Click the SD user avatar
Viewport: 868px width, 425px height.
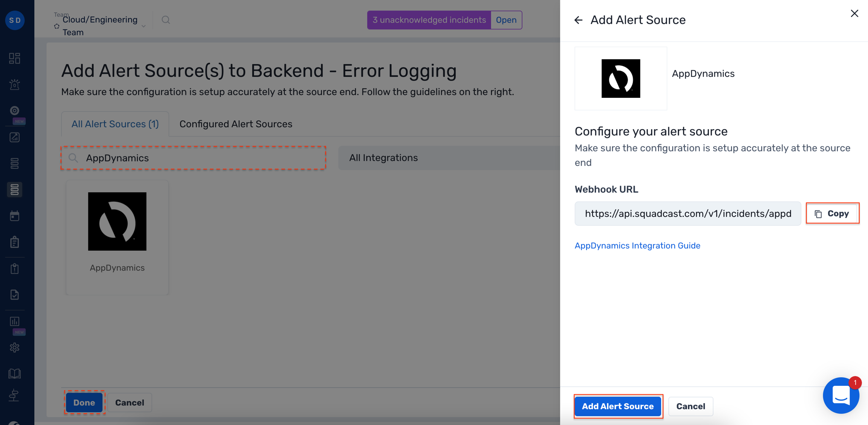tap(15, 20)
